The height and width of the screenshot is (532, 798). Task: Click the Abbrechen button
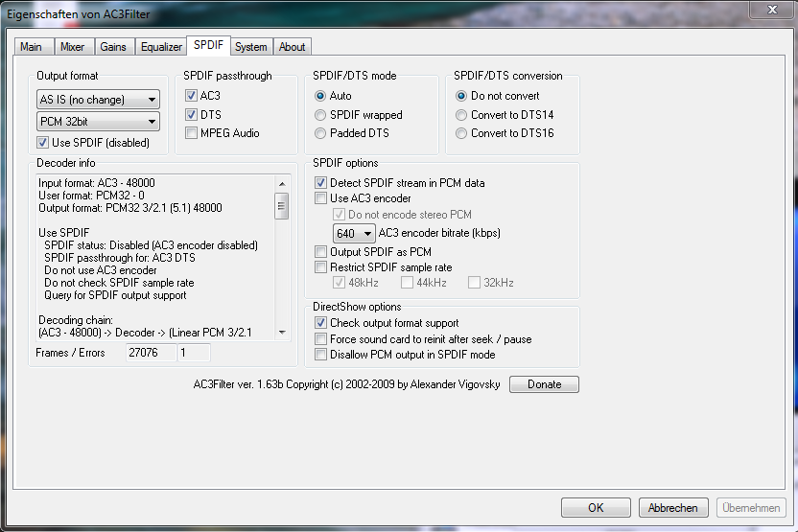[x=673, y=508]
